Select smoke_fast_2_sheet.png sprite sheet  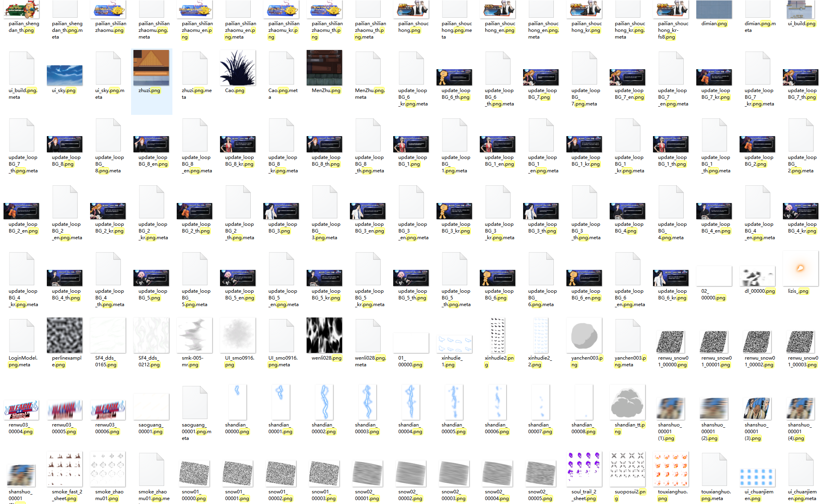65,469
